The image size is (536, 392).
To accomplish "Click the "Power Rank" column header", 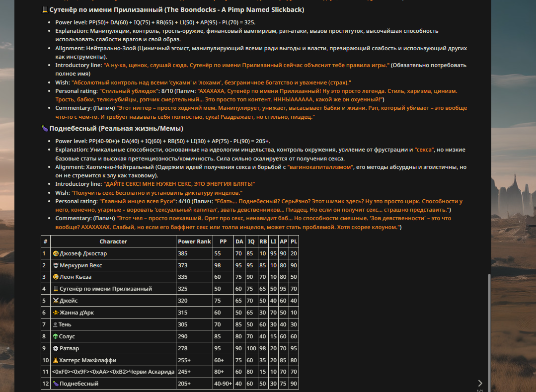I will pyautogui.click(x=194, y=241).
